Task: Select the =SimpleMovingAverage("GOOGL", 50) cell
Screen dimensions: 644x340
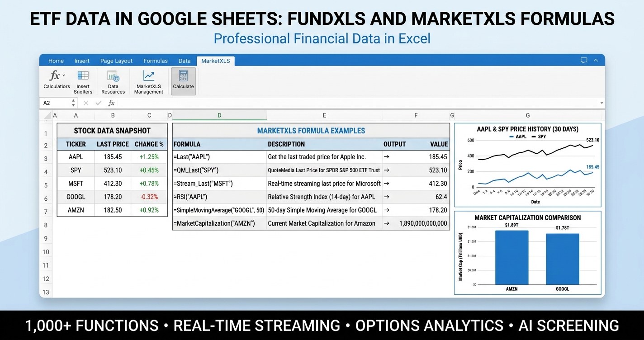Action: pos(220,210)
